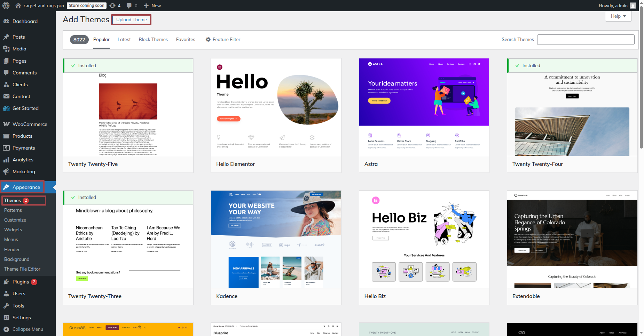The image size is (644, 336).
Task: Click the Clients icon in sidebar
Action: pos(6,85)
